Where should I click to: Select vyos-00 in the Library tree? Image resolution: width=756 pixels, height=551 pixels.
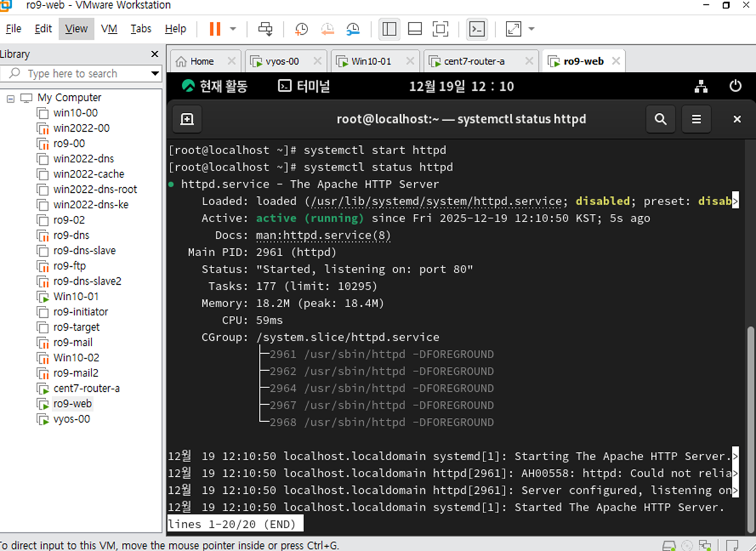[72, 419]
